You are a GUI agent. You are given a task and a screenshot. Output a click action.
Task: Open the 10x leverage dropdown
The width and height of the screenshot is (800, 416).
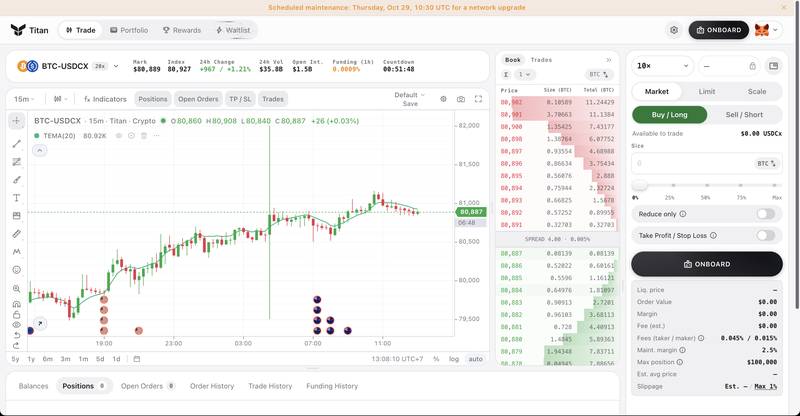[663, 66]
